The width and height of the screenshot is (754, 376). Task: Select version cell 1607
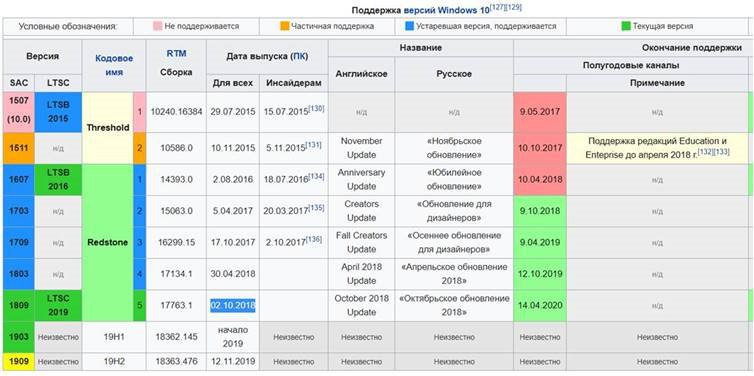(x=19, y=179)
